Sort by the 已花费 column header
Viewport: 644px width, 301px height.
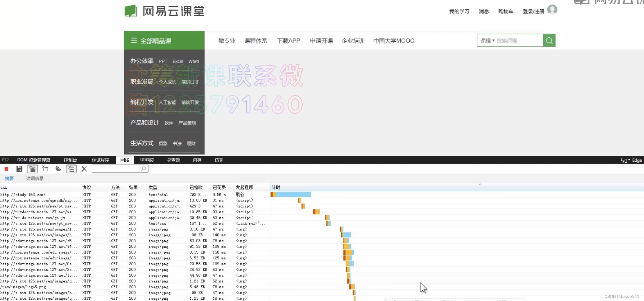(222, 187)
